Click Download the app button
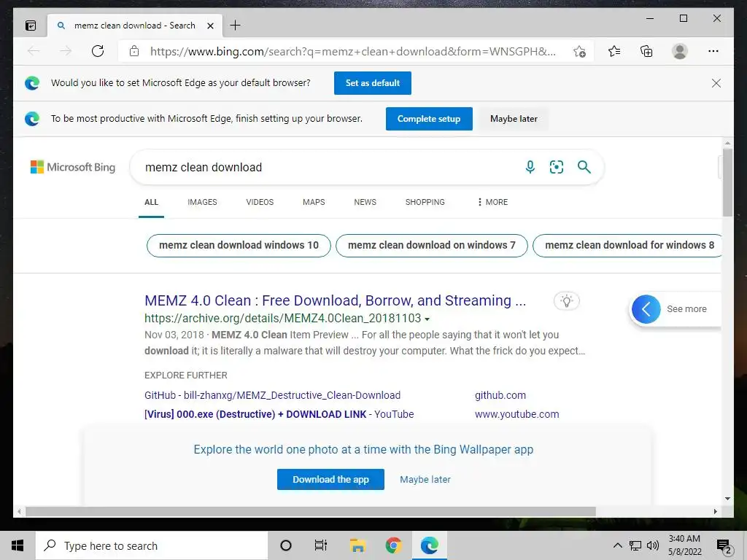The width and height of the screenshot is (747, 560). 330,480
